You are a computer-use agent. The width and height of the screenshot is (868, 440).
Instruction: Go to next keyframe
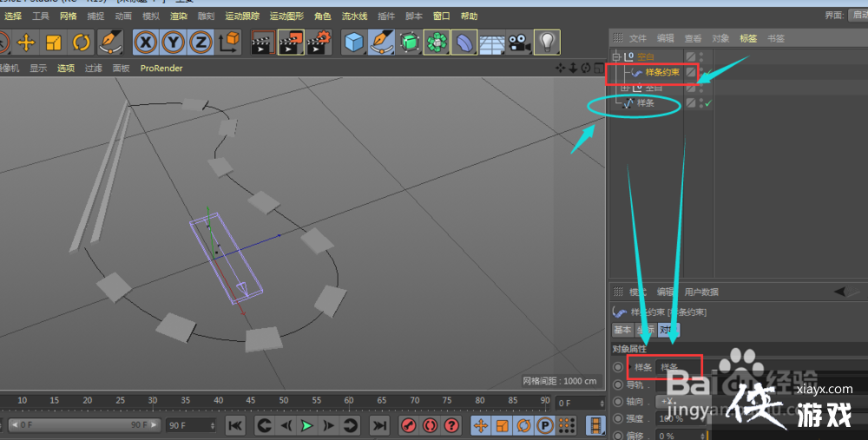pyautogui.click(x=350, y=425)
